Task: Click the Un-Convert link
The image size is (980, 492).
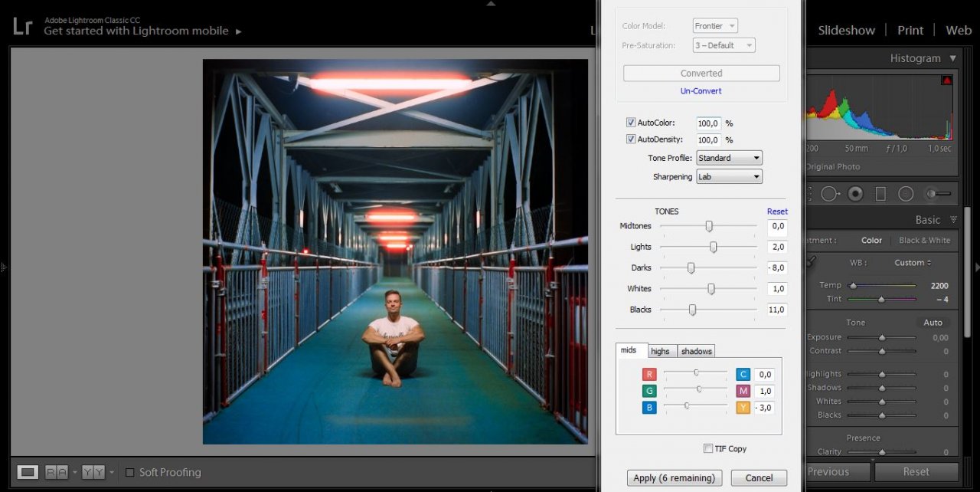Action: 701,90
